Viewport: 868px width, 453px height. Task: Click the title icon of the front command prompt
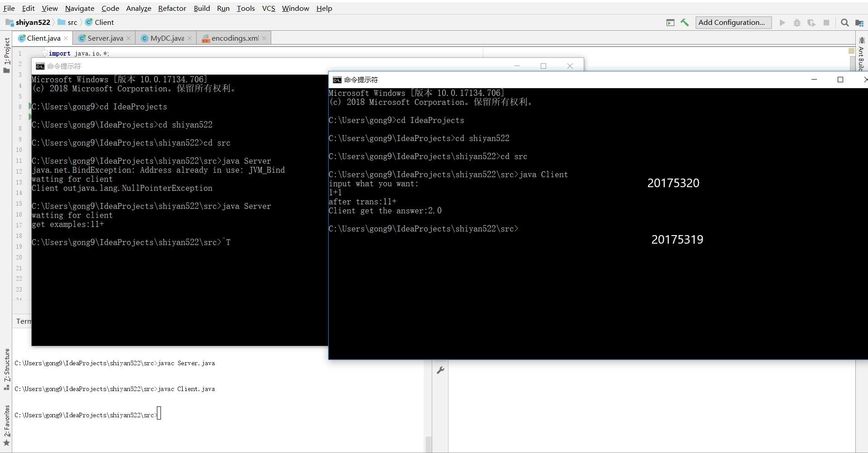coord(337,80)
